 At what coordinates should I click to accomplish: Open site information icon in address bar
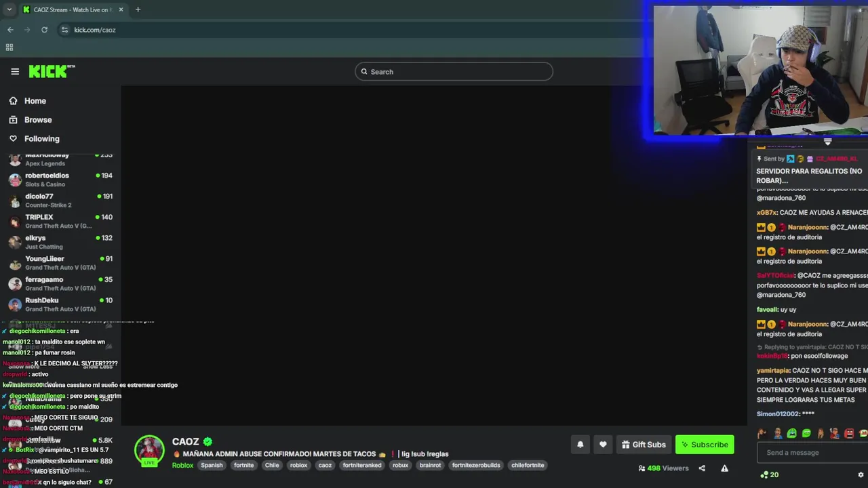tap(64, 30)
